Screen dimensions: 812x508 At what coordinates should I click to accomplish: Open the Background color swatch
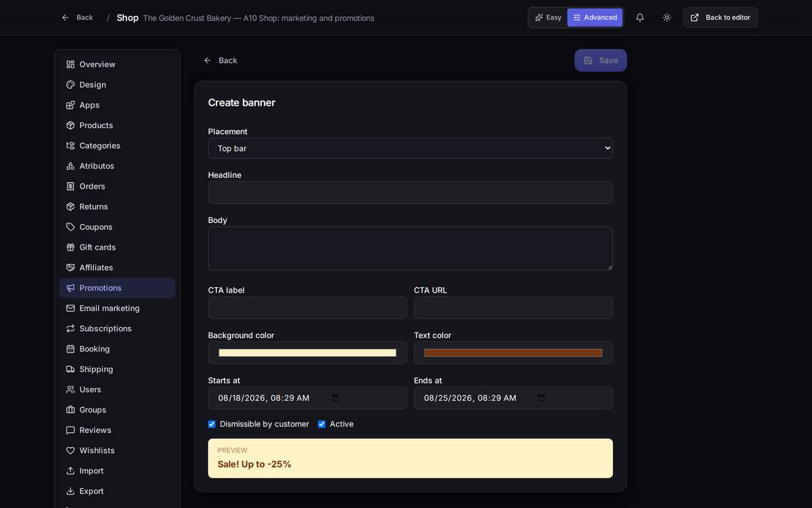307,353
